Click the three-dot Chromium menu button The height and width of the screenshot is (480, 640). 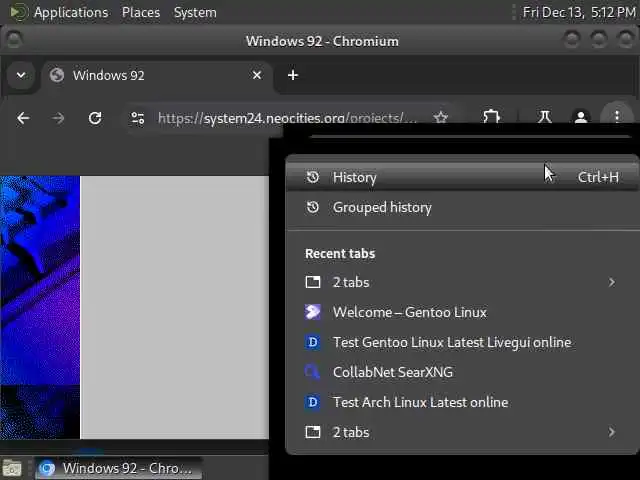click(x=617, y=116)
